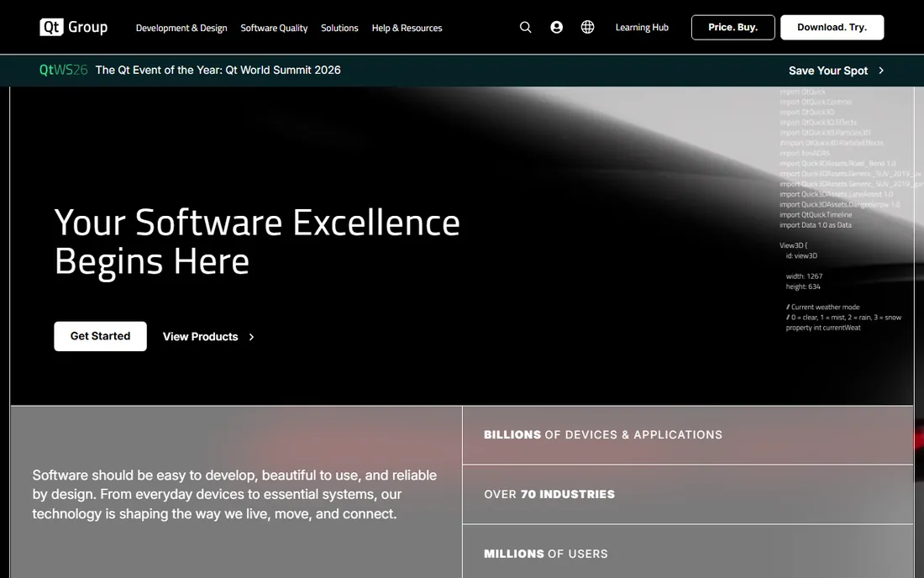Click the Your Software Excellence Begins Here heading
924x578 pixels.
coord(257,242)
